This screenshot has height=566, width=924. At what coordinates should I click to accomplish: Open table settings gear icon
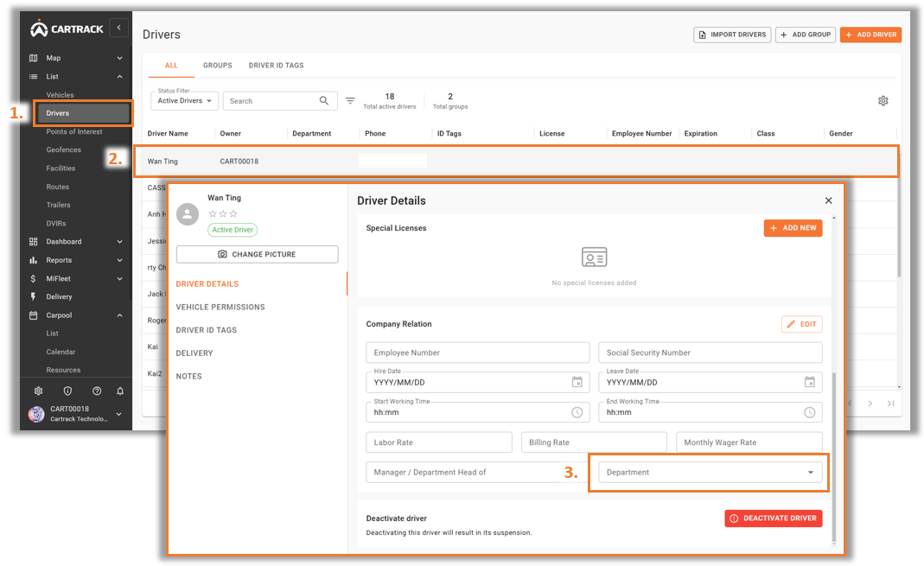click(x=883, y=101)
